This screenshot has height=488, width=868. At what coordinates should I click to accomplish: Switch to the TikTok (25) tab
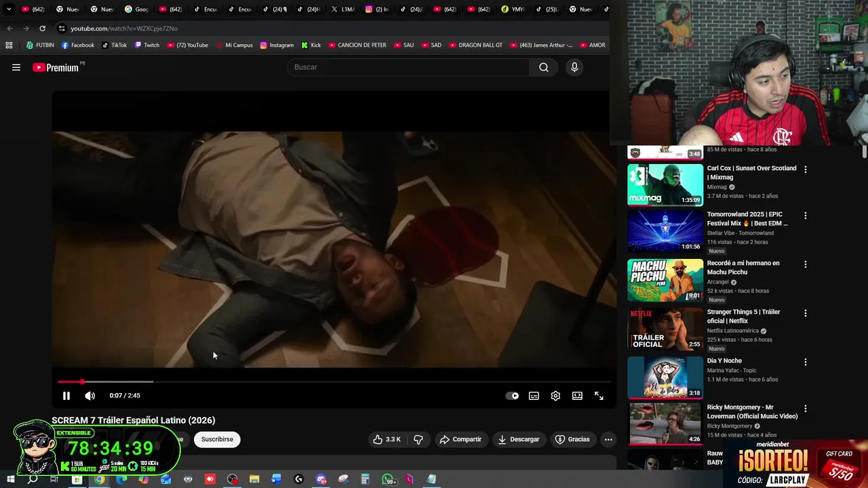pos(547,9)
